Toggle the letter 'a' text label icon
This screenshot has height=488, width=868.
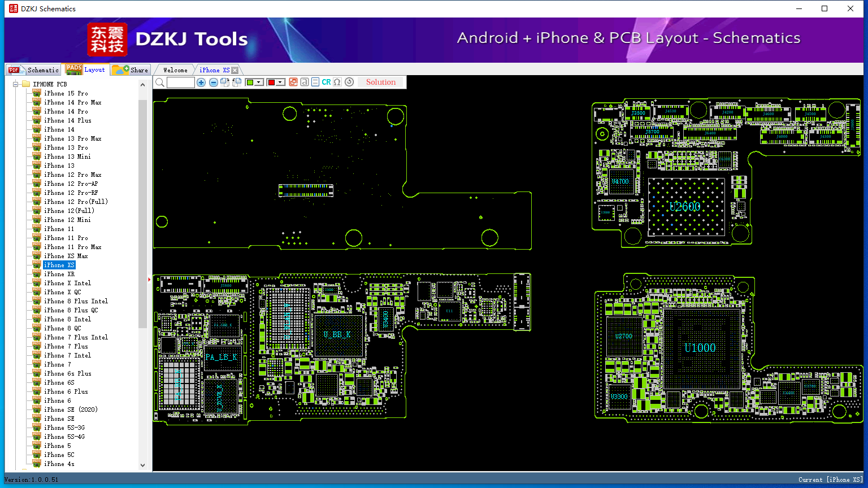tap(305, 82)
